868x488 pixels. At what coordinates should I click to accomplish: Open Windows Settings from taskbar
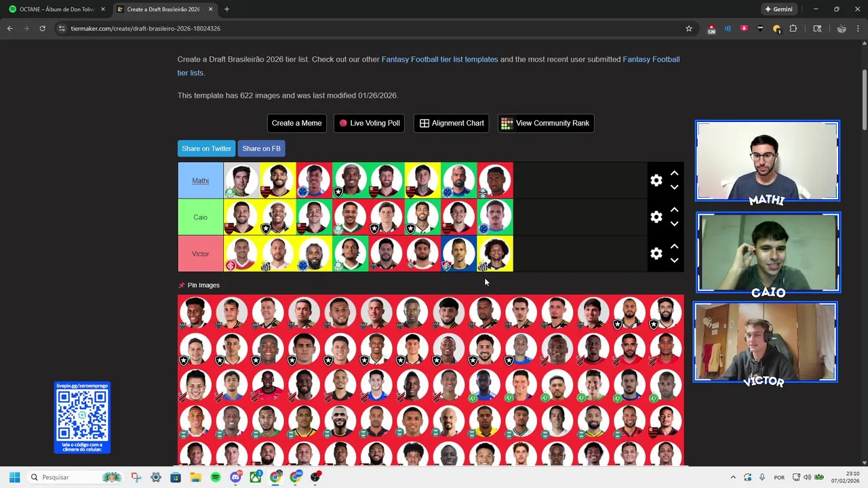[156, 477]
